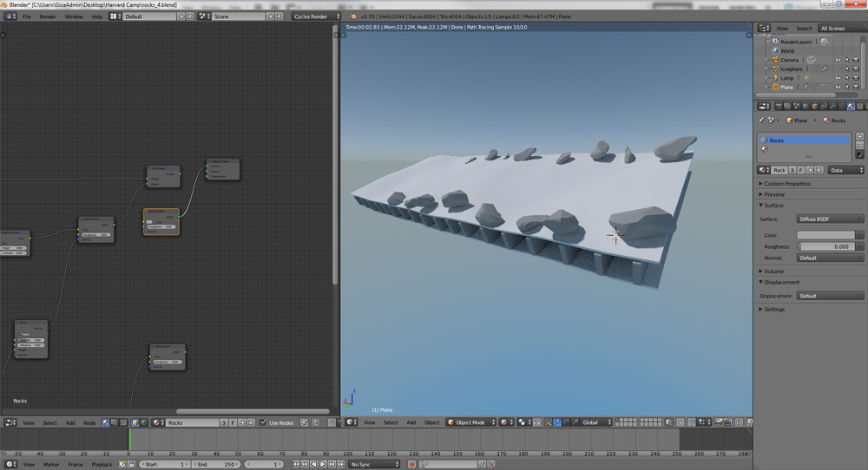
Task: Click the play animation button
Action: coord(323,465)
